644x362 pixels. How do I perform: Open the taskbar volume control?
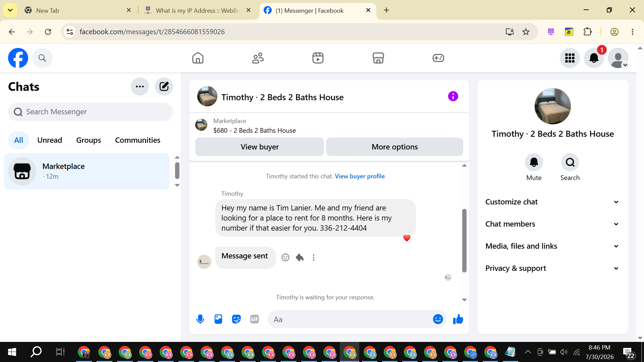point(564,352)
